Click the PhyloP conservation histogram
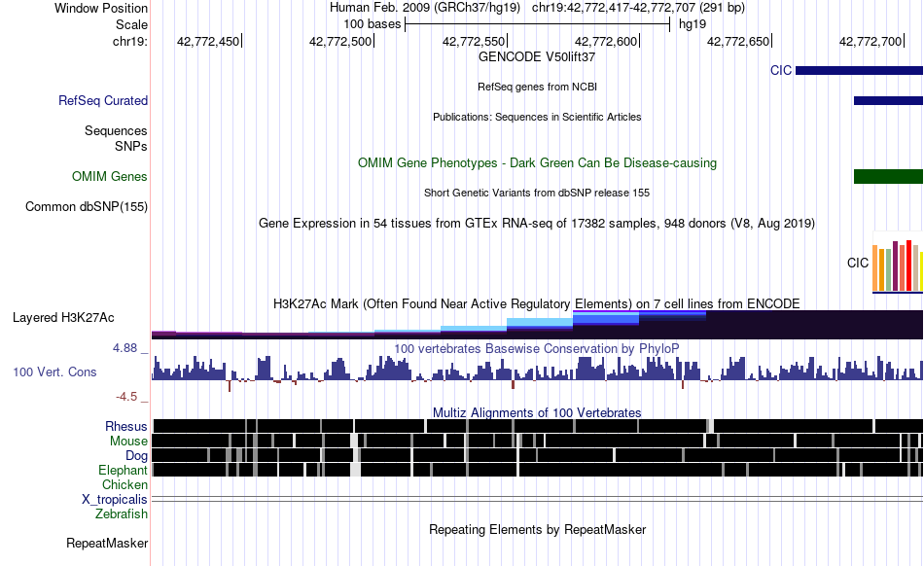This screenshot has width=924, height=566. point(537,372)
